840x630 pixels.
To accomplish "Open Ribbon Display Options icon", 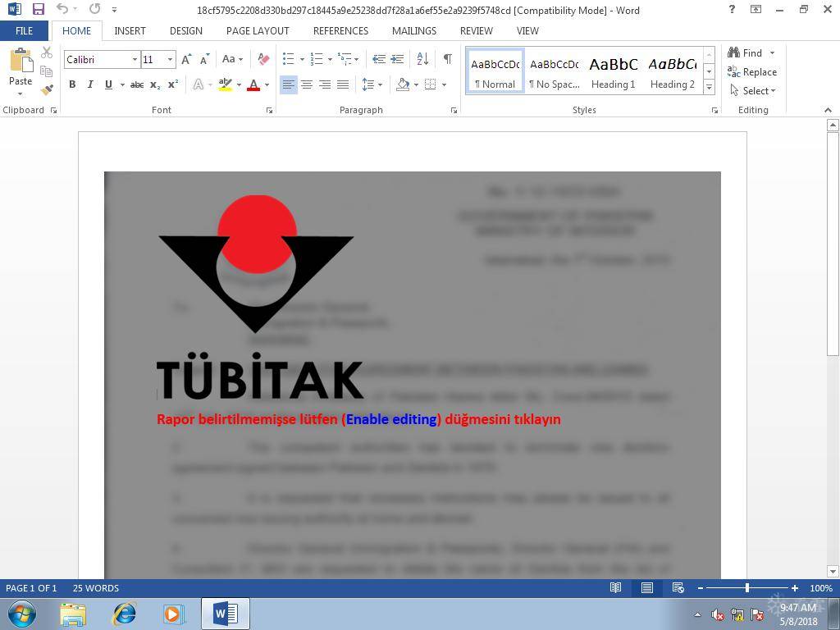I will tap(756, 9).
